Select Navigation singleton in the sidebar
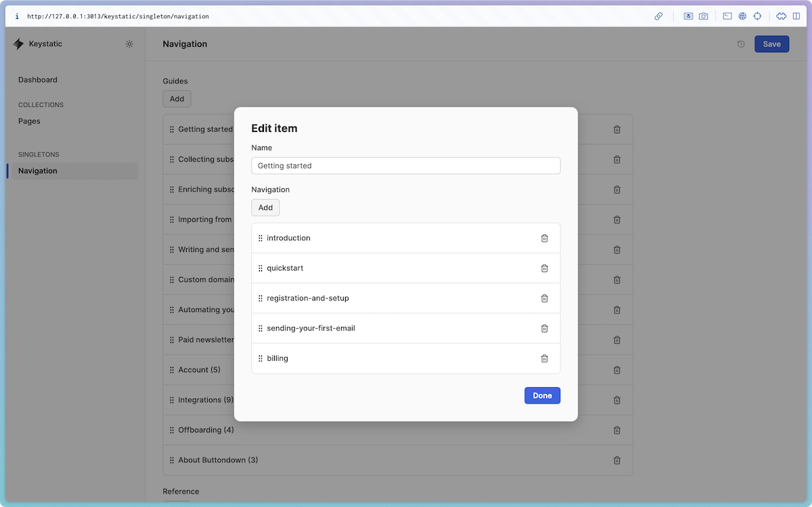 74,171
